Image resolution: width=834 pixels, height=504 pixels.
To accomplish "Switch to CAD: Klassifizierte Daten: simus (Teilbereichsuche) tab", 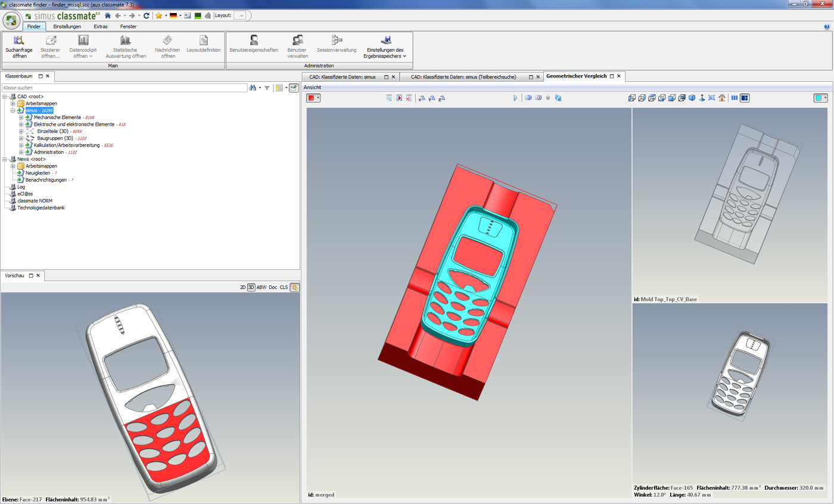I will [x=463, y=77].
